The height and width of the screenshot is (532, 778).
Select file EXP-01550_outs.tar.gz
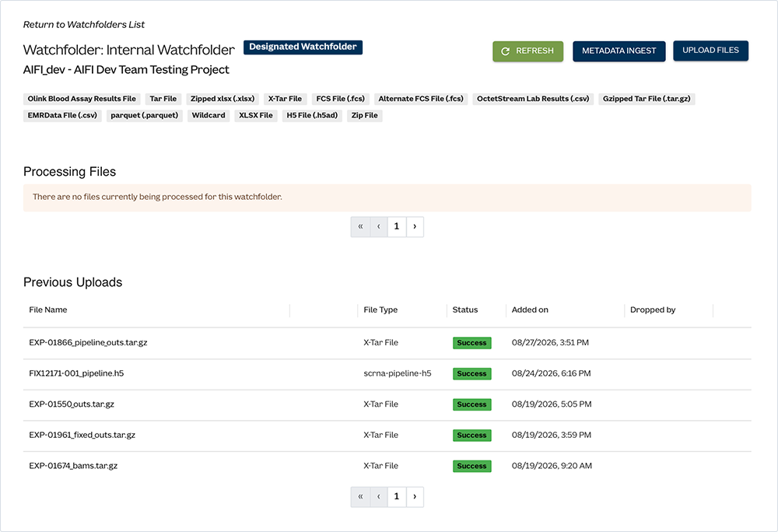(x=72, y=404)
